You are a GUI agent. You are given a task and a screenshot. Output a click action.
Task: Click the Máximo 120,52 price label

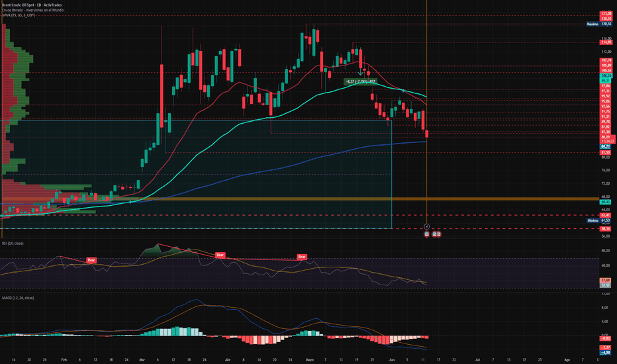click(x=599, y=24)
